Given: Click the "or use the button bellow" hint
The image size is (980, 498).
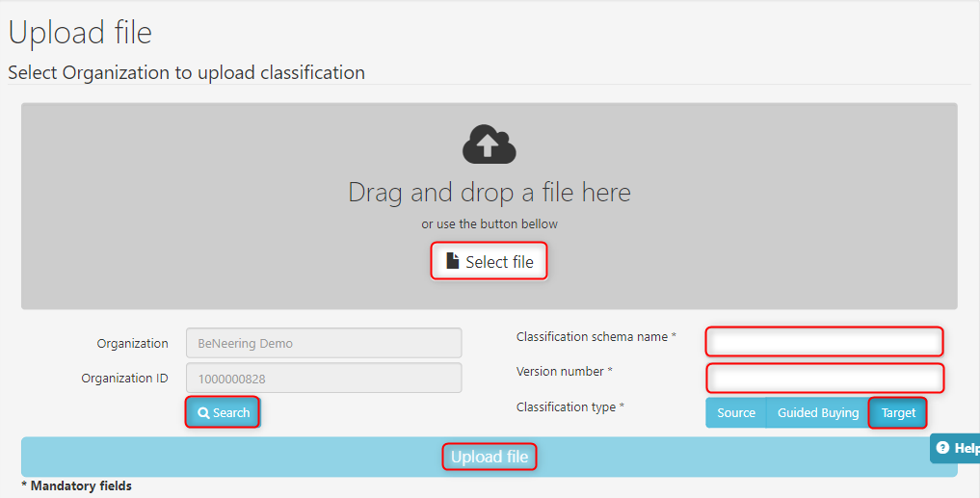Looking at the screenshot, I should [489, 224].
